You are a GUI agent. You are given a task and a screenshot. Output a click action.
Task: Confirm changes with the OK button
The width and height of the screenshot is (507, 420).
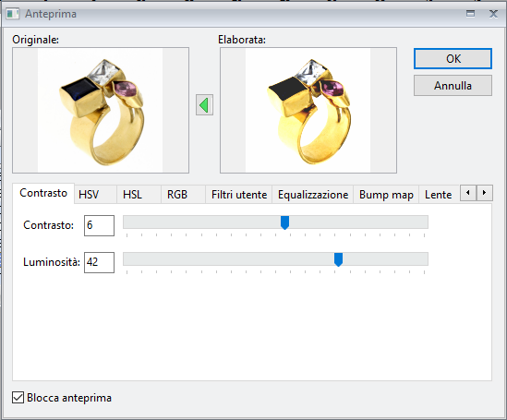point(453,59)
